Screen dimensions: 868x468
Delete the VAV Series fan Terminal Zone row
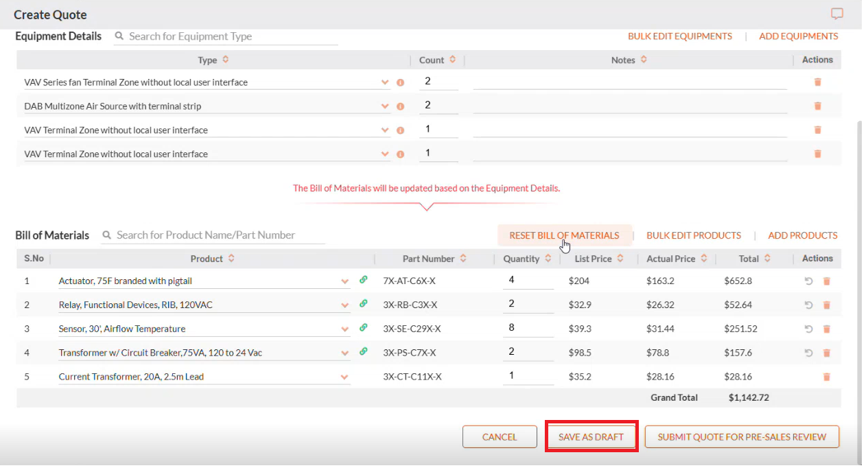click(x=817, y=82)
